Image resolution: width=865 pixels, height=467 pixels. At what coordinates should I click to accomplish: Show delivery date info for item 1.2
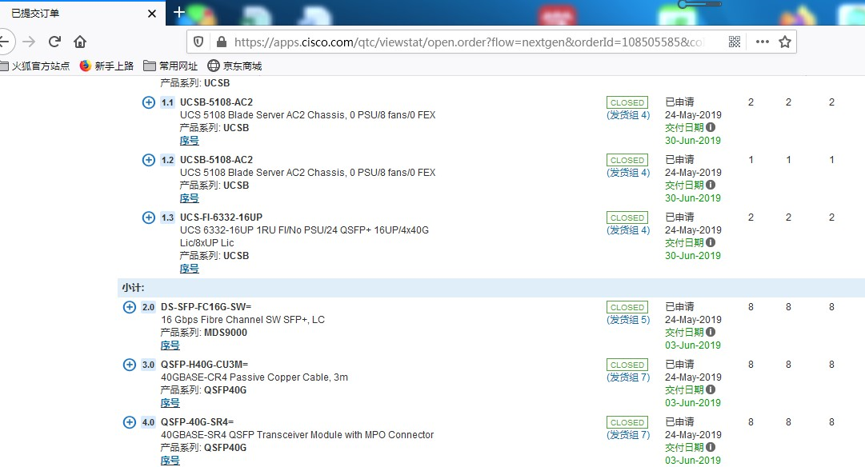tap(711, 185)
